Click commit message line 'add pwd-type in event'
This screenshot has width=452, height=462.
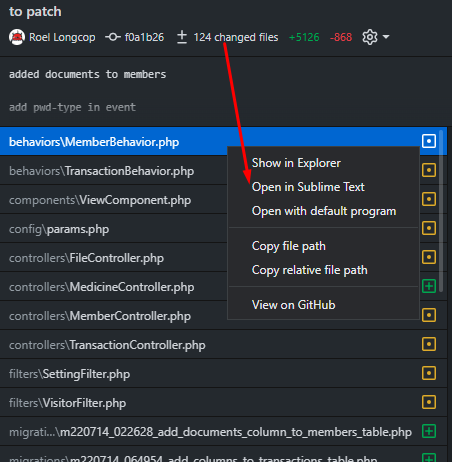coord(72,107)
